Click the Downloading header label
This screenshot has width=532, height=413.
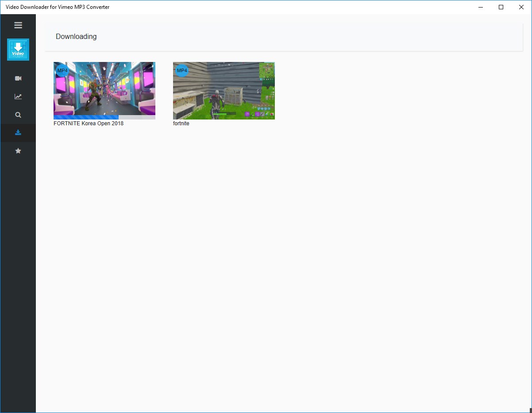[76, 36]
